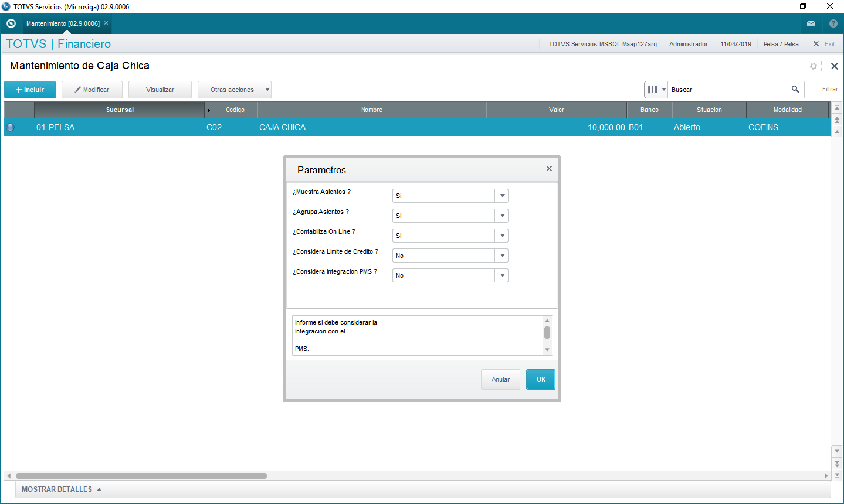
Task: Open the column selector icon beside Buscar
Action: (656, 90)
